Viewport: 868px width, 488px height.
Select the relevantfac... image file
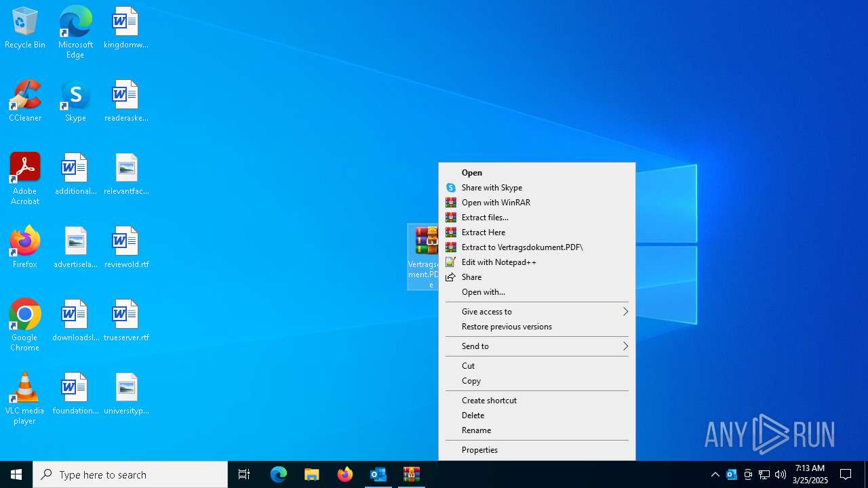coord(125,175)
